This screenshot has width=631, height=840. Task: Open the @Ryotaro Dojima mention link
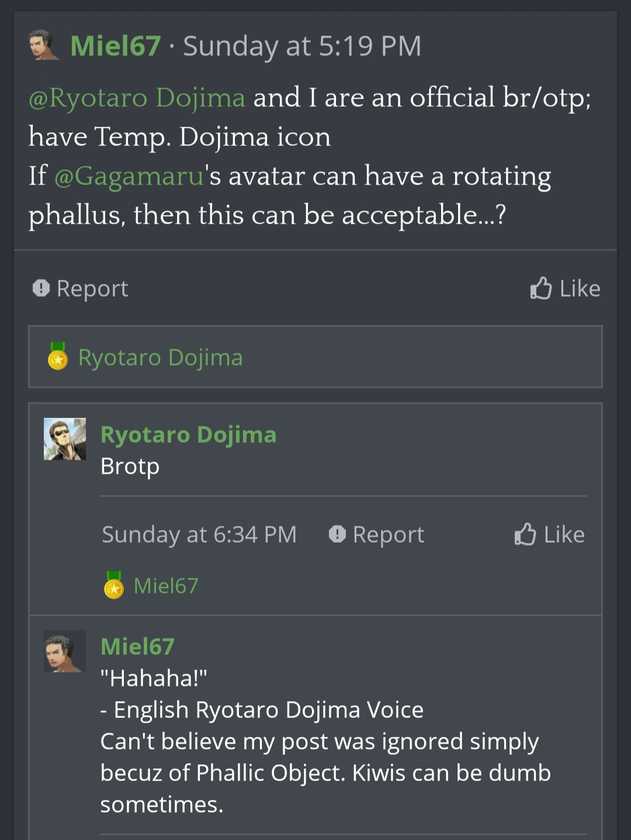pyautogui.click(x=137, y=98)
